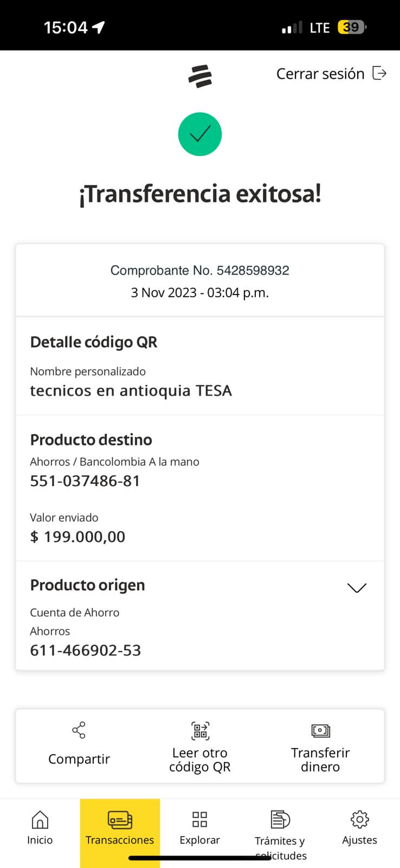Select Transferir dinero option

320,759
